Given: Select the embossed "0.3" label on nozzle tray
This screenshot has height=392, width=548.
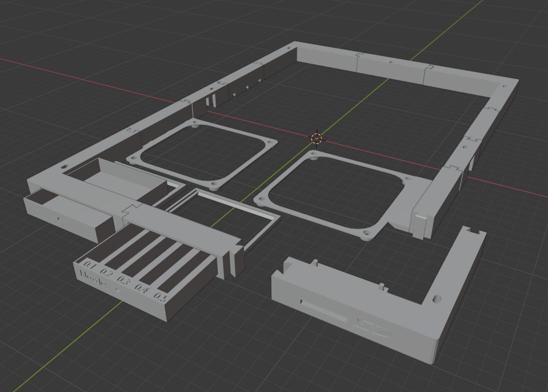Looking at the screenshot, I should [124, 280].
